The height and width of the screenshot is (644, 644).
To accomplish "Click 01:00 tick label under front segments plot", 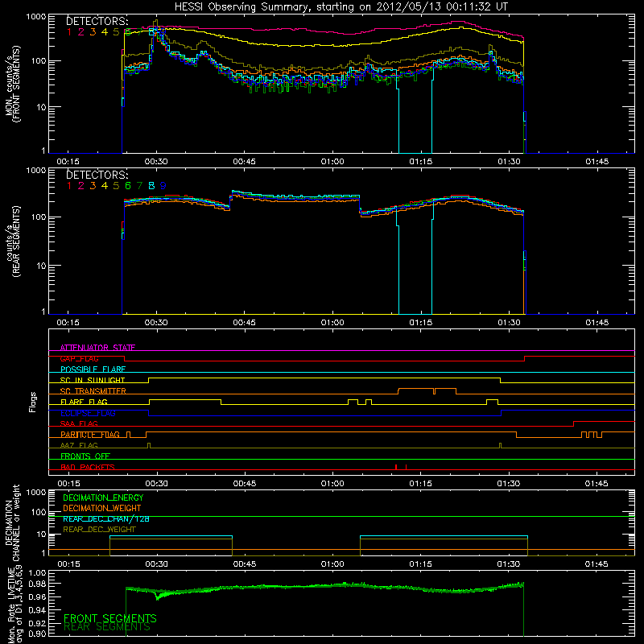I will tap(332, 162).
